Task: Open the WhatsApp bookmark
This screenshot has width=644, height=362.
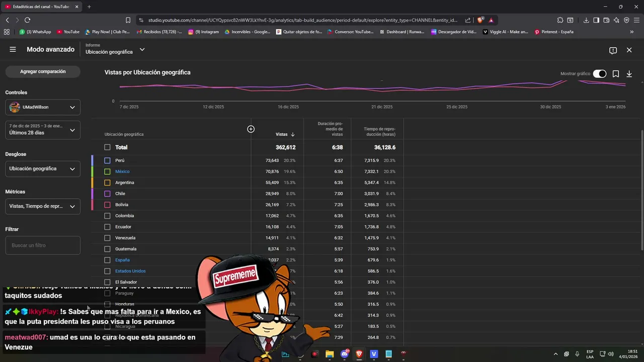Action: coord(35,32)
